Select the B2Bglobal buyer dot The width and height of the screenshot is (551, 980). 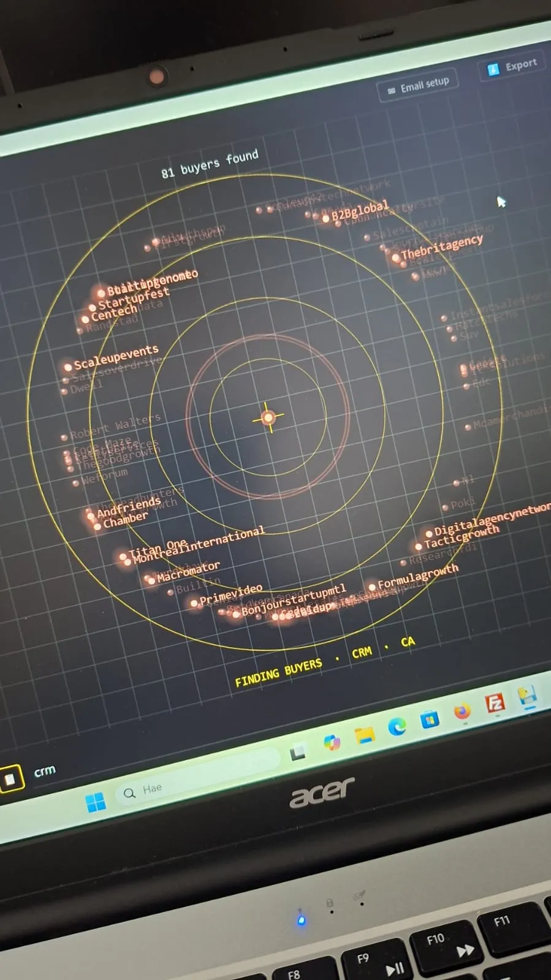(325, 218)
